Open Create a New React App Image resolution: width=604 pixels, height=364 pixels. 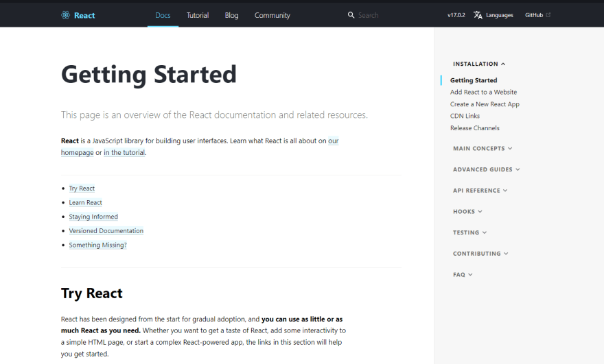coord(485,104)
